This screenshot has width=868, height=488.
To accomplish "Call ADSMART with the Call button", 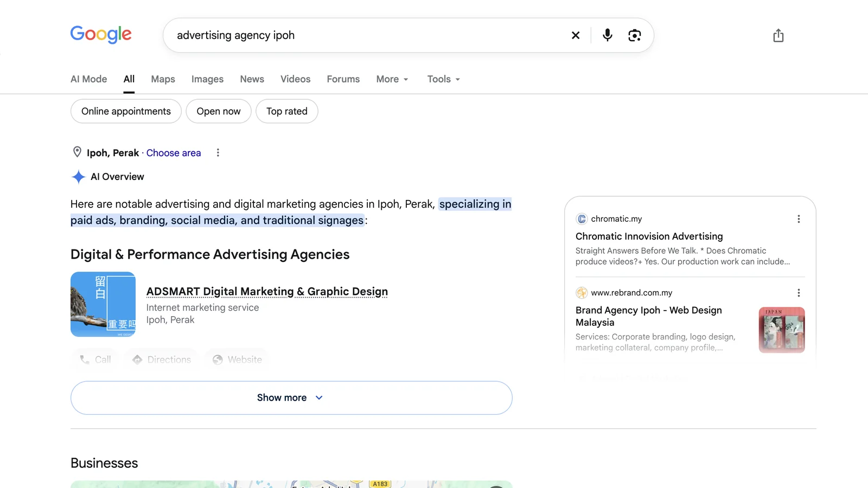I will 95,359.
